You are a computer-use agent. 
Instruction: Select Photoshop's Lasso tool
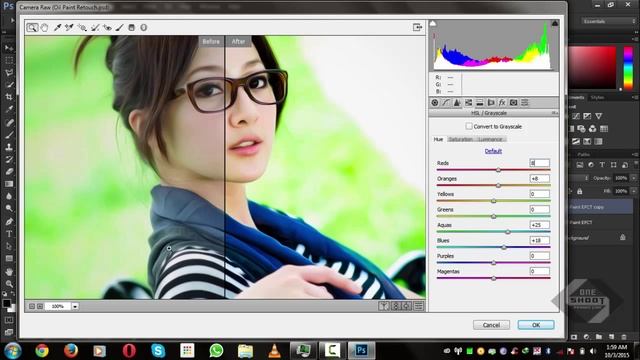[x=9, y=73]
